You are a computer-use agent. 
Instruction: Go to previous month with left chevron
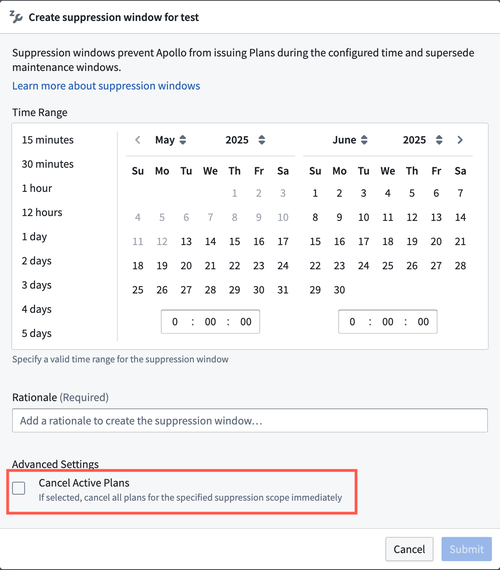(138, 140)
